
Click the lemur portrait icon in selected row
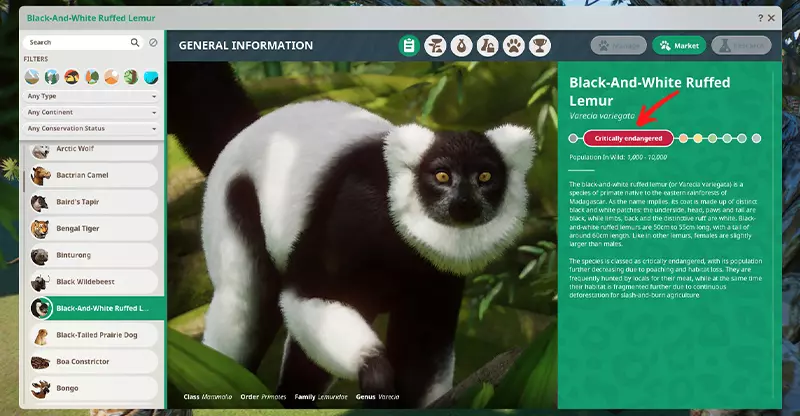(41, 308)
